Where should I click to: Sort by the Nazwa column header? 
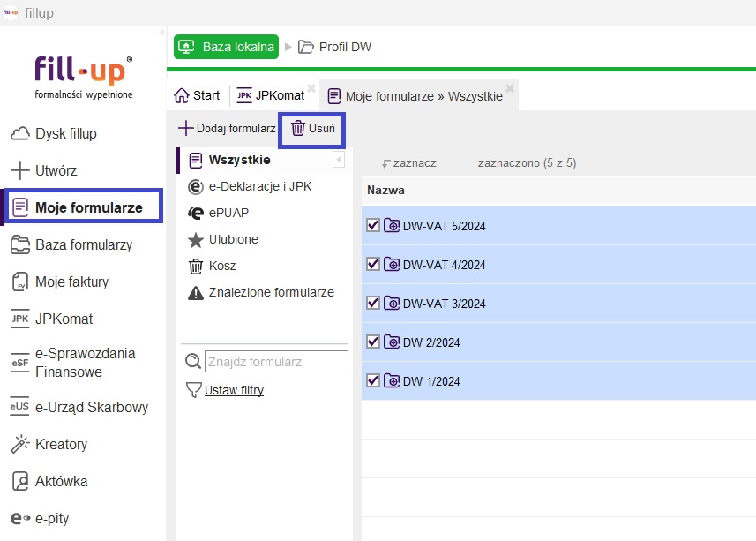(385, 190)
